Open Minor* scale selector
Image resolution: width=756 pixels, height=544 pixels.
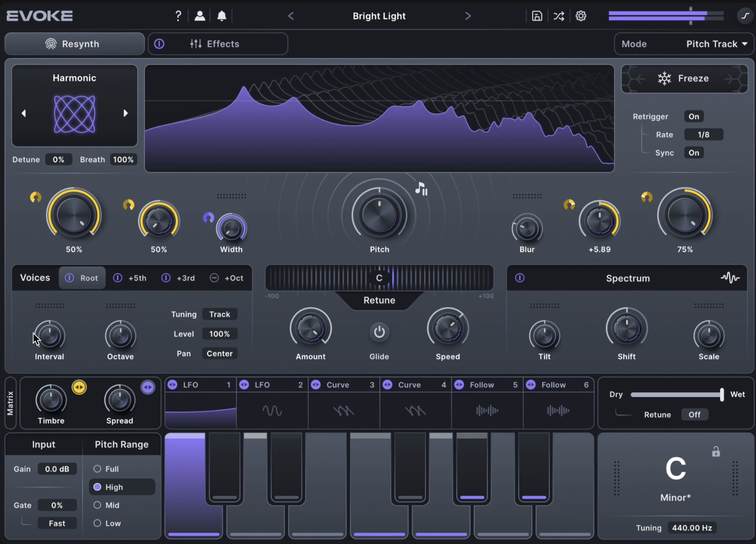(x=675, y=498)
